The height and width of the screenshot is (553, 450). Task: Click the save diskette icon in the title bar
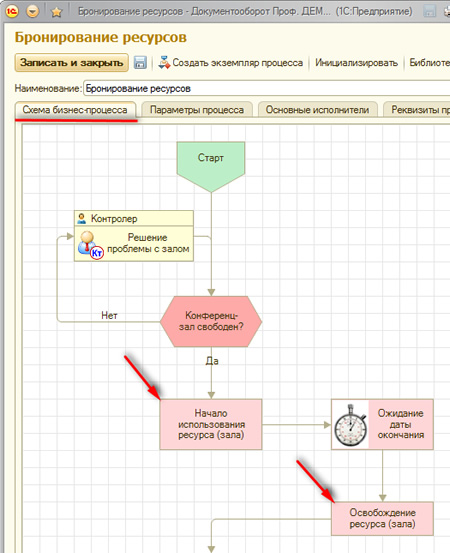pyautogui.click(x=429, y=12)
